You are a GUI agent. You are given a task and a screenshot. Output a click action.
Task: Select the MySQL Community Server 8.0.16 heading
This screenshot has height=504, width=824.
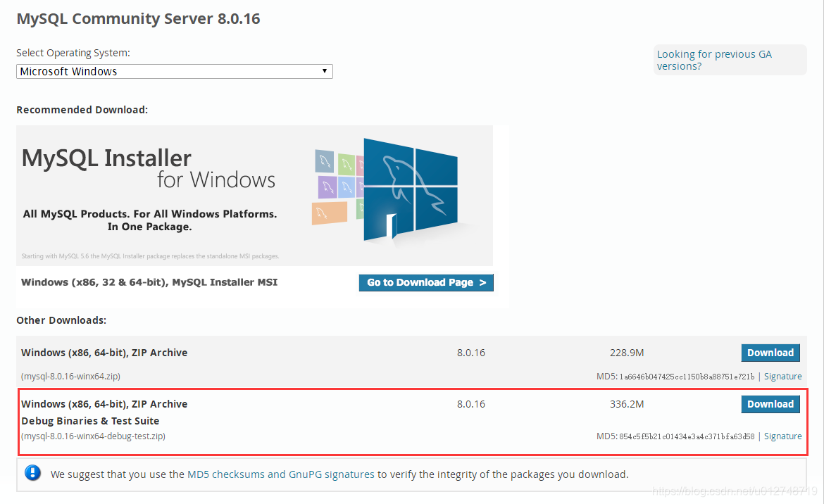tap(138, 19)
